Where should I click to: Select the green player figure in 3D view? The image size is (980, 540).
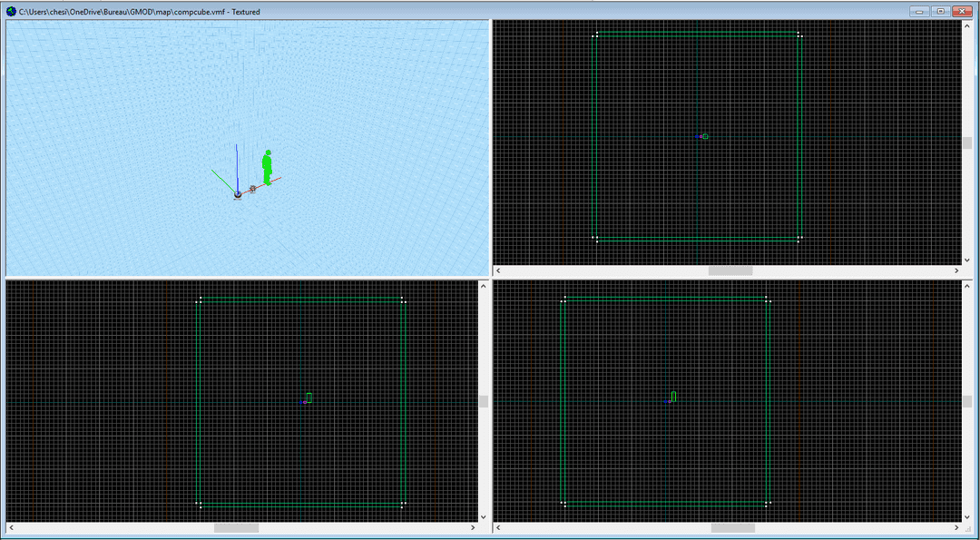tap(268, 168)
